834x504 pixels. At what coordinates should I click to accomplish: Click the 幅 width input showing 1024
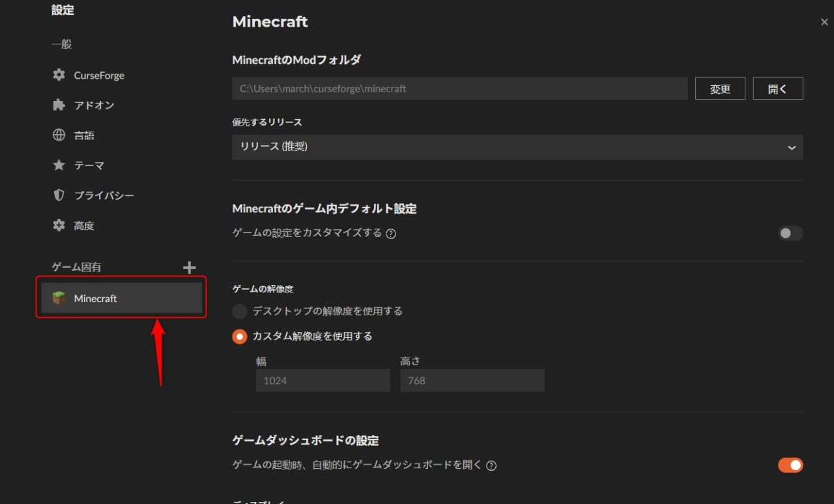pyautogui.click(x=323, y=380)
